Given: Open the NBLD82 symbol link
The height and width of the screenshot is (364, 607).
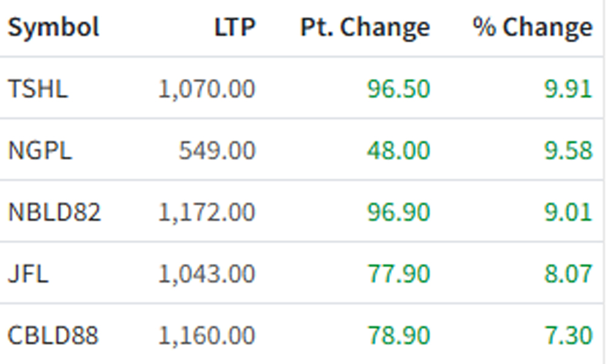Looking at the screenshot, I should click(x=55, y=212).
